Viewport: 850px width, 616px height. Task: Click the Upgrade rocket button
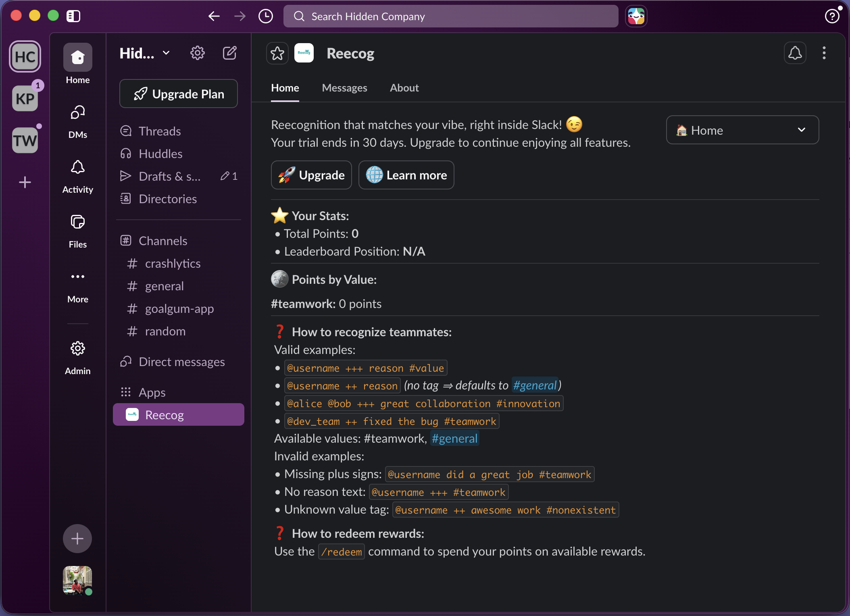311,175
